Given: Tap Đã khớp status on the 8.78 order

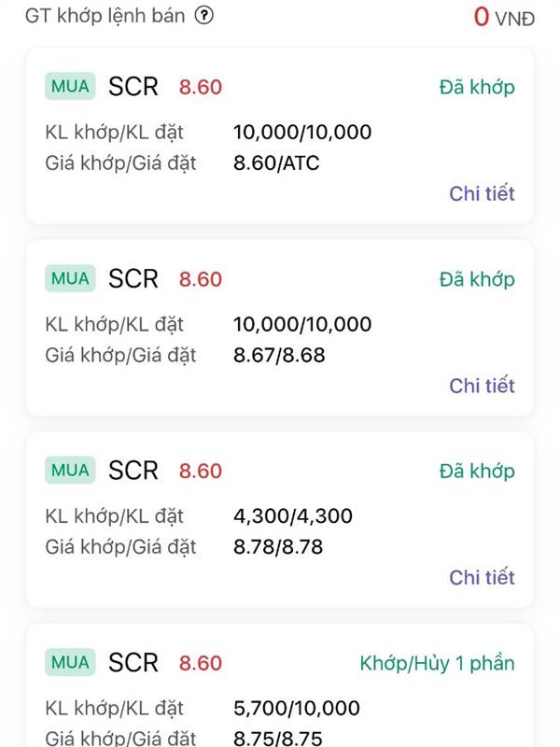Looking at the screenshot, I should point(477,472).
